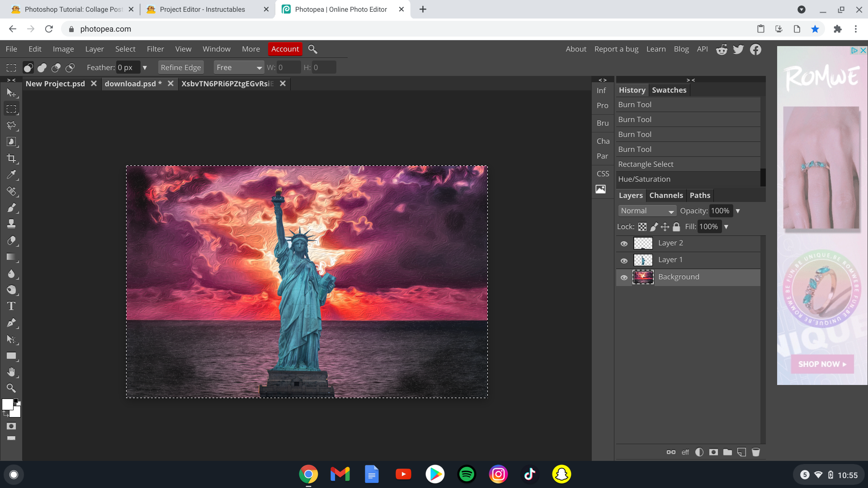Select the Gradient tool

click(x=11, y=257)
